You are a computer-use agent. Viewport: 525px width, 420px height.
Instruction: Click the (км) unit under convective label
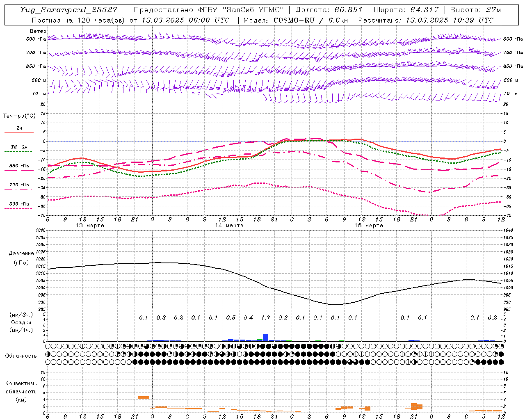(21, 399)
